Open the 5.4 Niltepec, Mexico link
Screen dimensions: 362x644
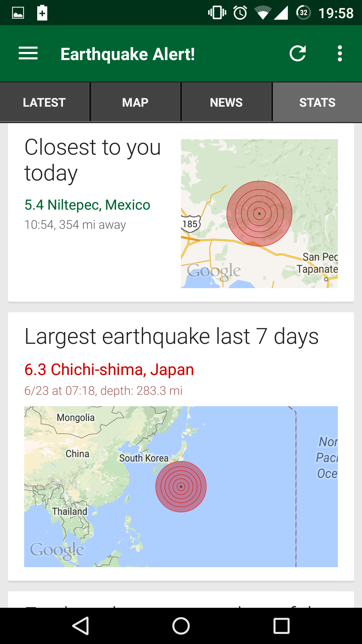(x=87, y=205)
